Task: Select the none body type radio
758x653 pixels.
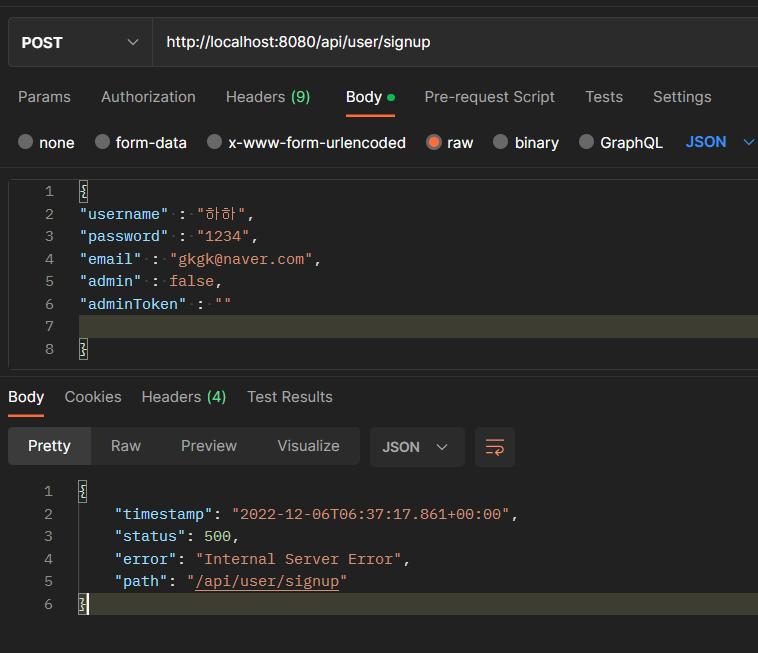Action: click(26, 142)
